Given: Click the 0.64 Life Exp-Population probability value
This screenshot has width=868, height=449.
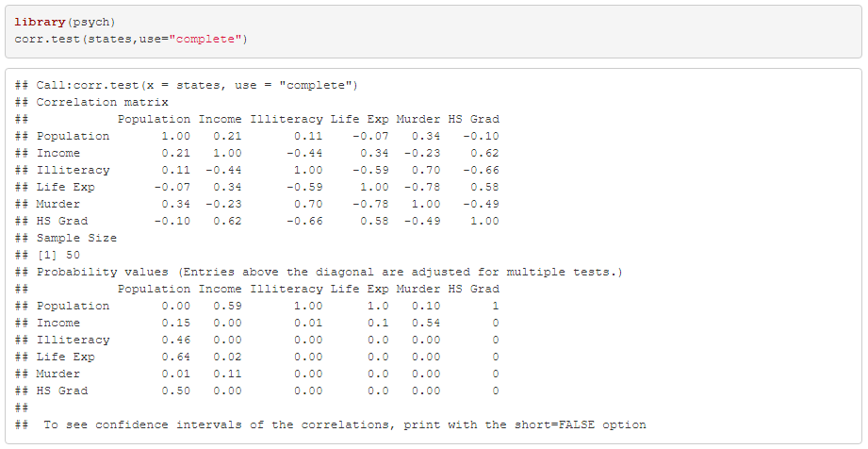Looking at the screenshot, I should click(176, 357).
